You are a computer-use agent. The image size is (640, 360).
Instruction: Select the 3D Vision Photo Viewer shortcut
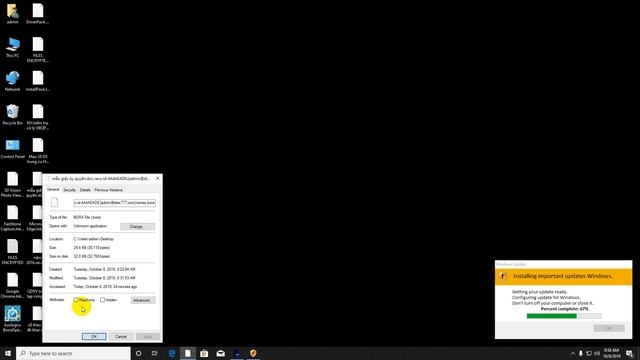[12, 184]
